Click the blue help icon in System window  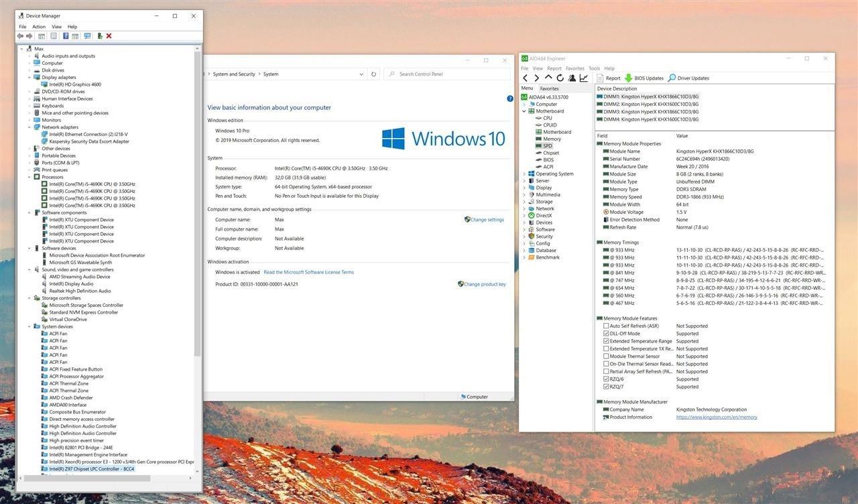[510, 99]
